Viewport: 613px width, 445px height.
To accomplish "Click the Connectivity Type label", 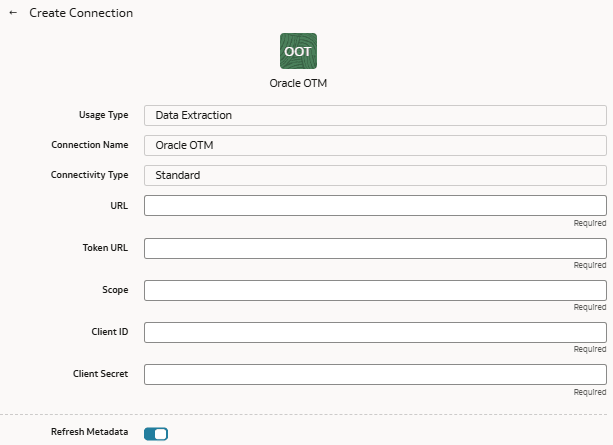I will [90, 175].
